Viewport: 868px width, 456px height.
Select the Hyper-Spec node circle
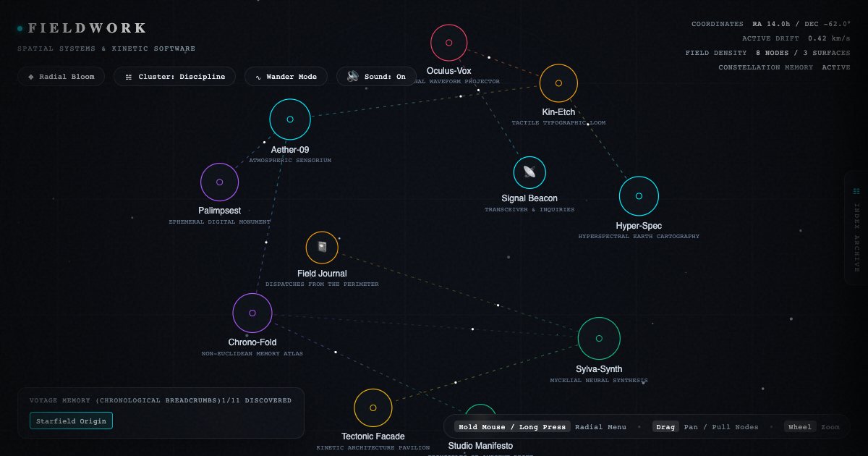(639, 196)
